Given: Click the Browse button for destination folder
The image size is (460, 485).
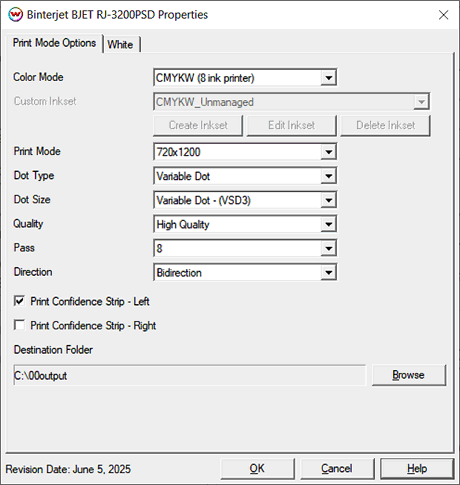Looking at the screenshot, I should click(409, 375).
